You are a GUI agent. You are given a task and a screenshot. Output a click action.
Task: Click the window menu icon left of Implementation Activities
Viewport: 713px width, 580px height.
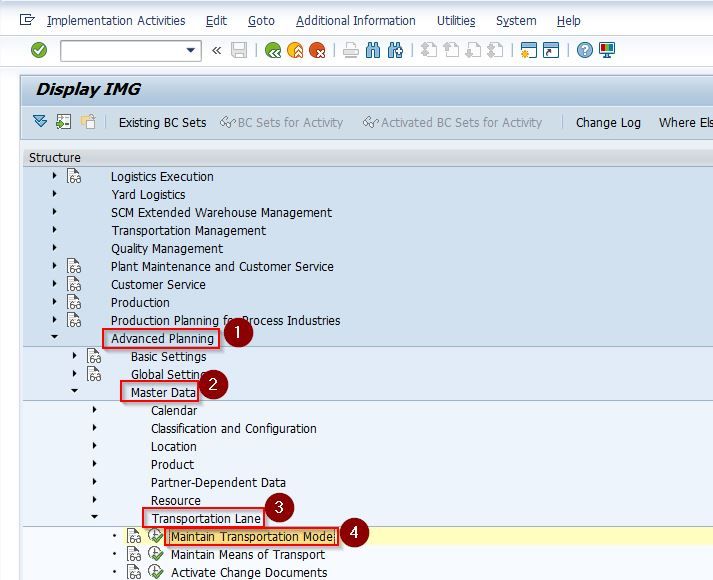point(27,20)
